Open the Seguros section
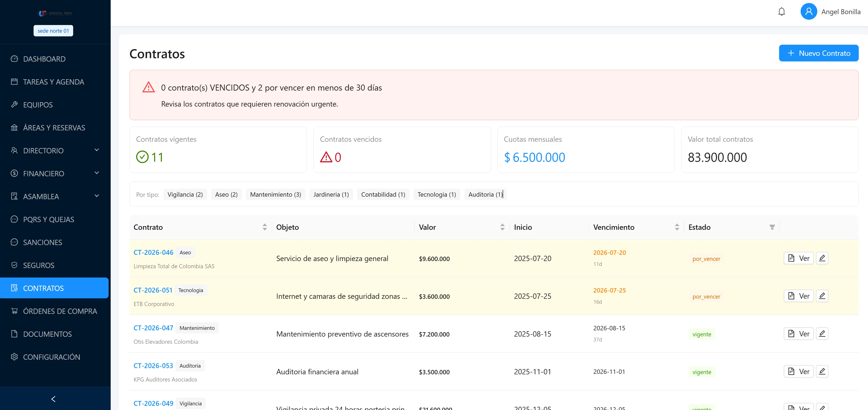The height and width of the screenshot is (410, 868). [54, 265]
